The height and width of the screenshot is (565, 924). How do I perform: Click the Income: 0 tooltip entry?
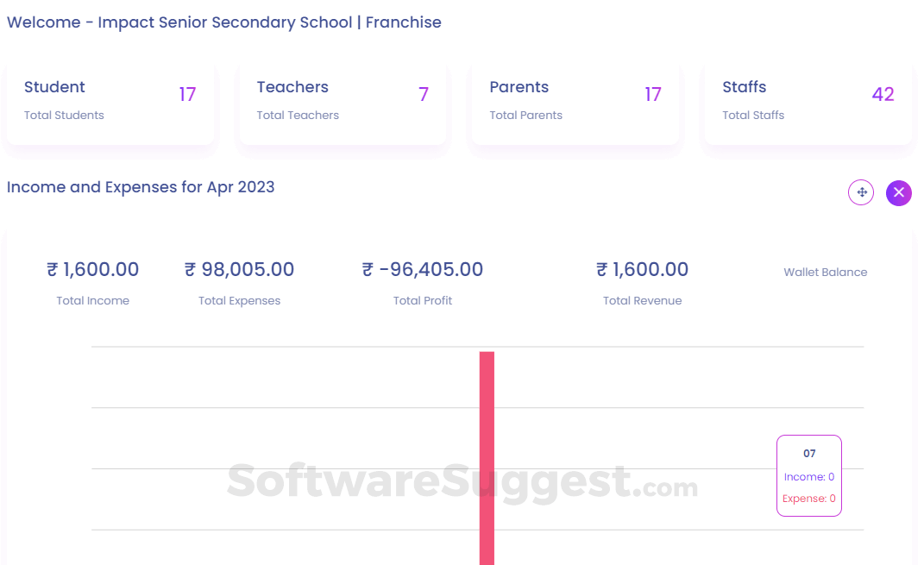click(x=808, y=476)
